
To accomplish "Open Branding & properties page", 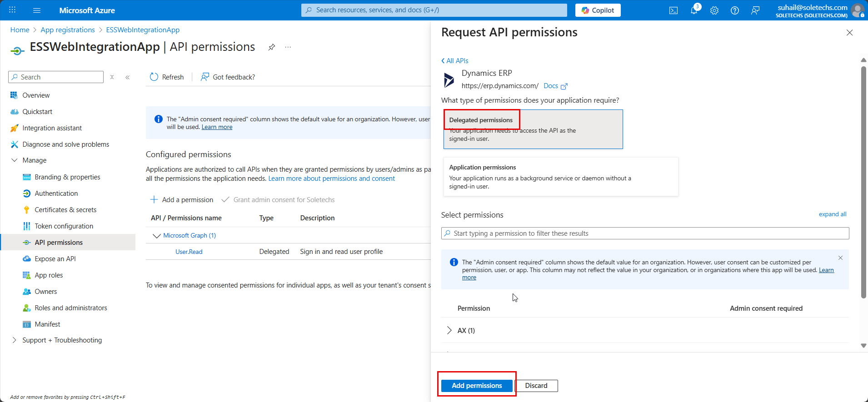I will [x=68, y=177].
